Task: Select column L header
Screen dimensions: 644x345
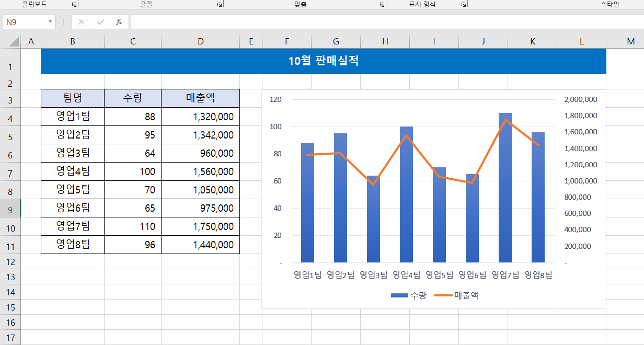Action: click(x=581, y=41)
